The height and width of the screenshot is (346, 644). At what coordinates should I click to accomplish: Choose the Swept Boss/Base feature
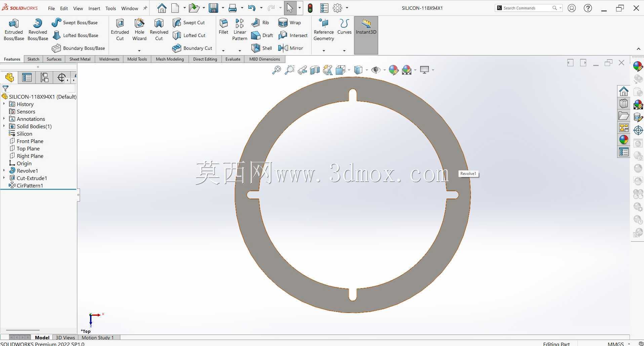(75, 23)
